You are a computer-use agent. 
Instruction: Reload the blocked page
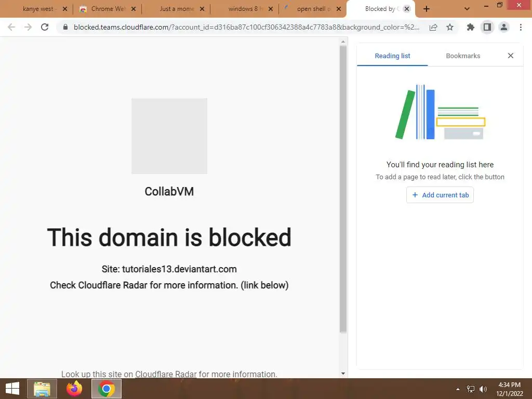tap(45, 27)
